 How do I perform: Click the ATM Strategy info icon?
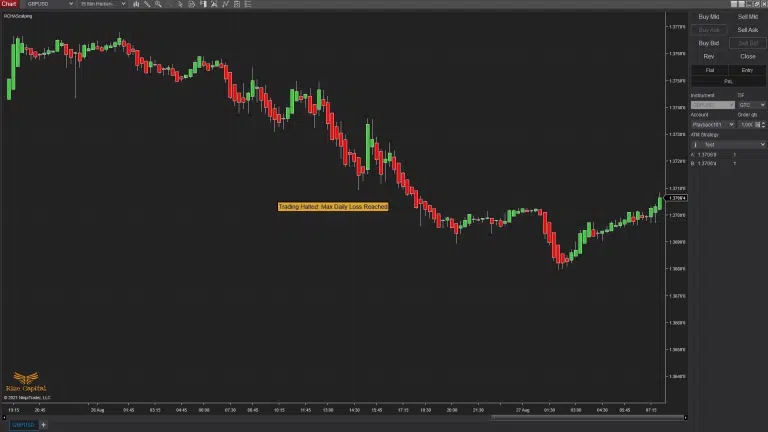point(695,144)
